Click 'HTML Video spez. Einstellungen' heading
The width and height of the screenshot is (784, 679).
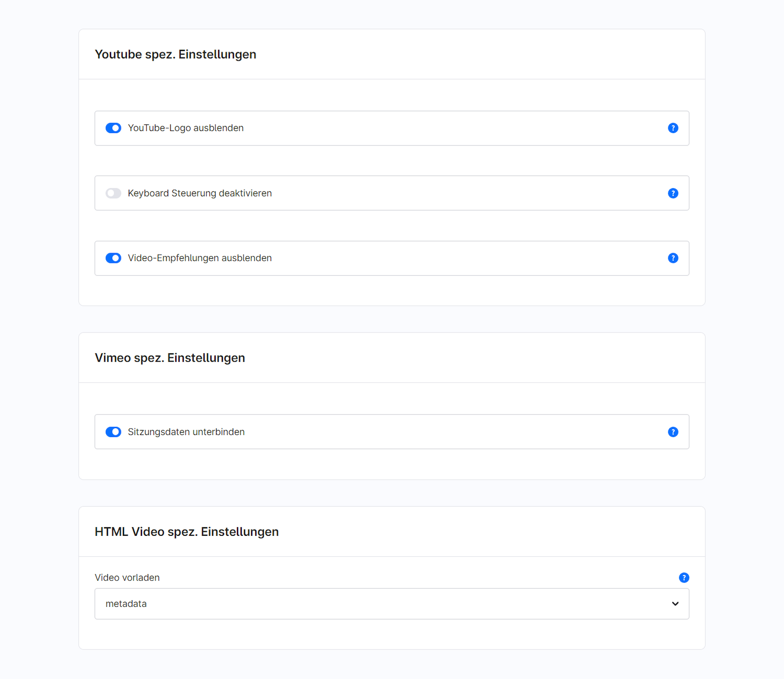187,532
